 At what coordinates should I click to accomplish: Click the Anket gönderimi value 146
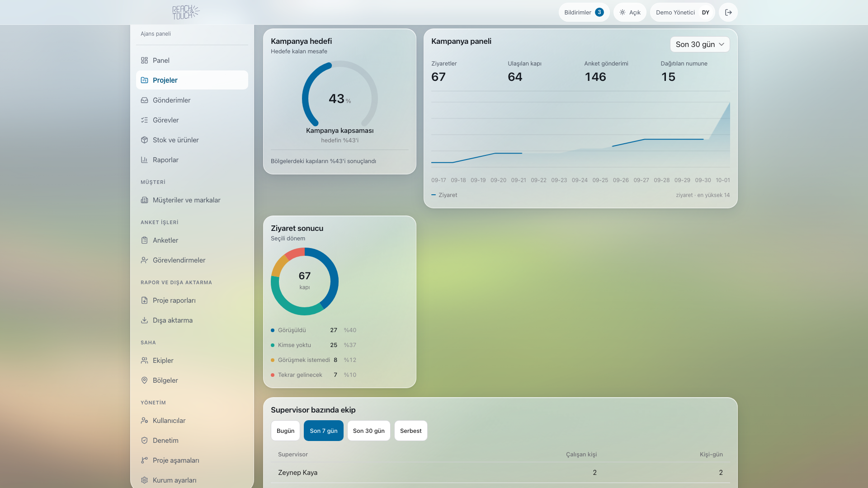tap(595, 77)
